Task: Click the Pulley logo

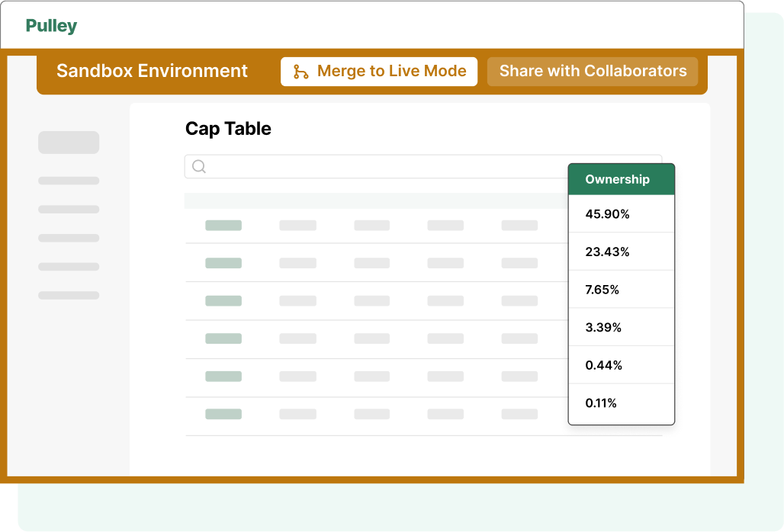Action: point(51,26)
